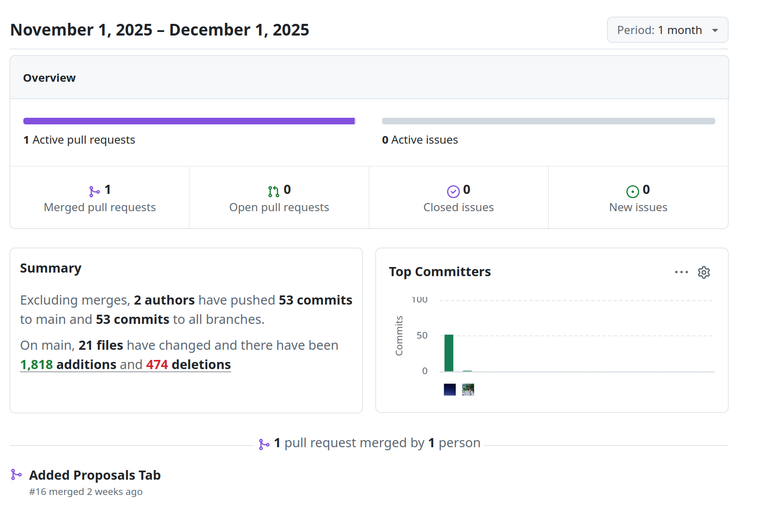Open the Open pull requests section
Viewport: 760px width, 532px height.
(x=279, y=207)
